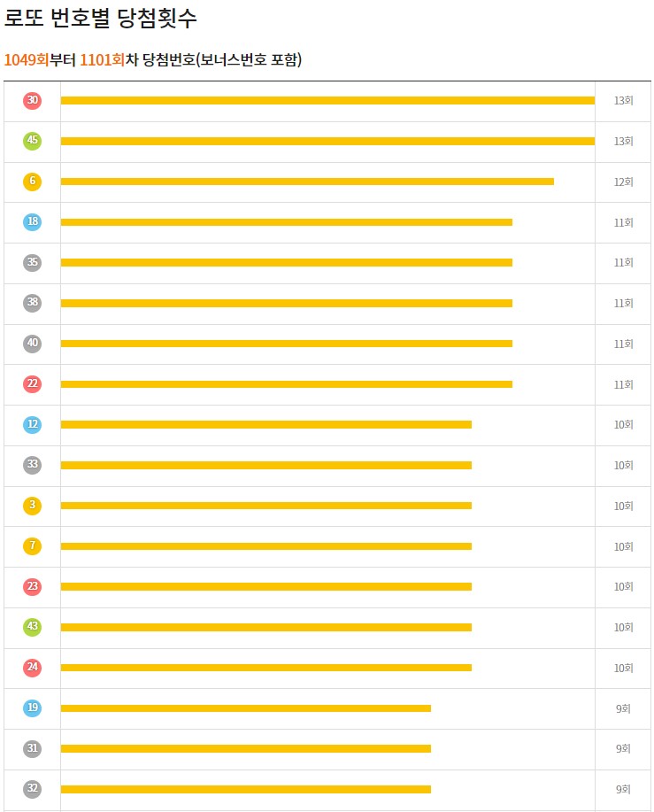Viewport: 654px width, 812px height.
Task: Click the gray number 40 ball
Action: click(32, 344)
